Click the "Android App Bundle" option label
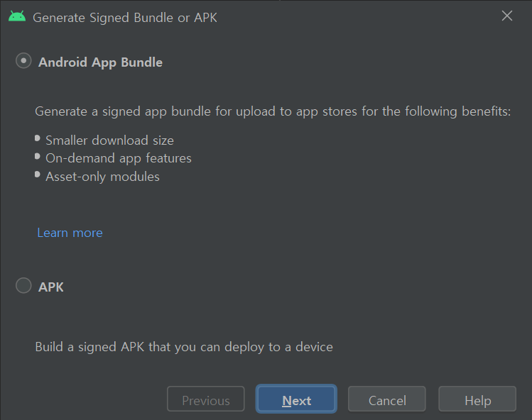The image size is (532, 420). tap(100, 62)
